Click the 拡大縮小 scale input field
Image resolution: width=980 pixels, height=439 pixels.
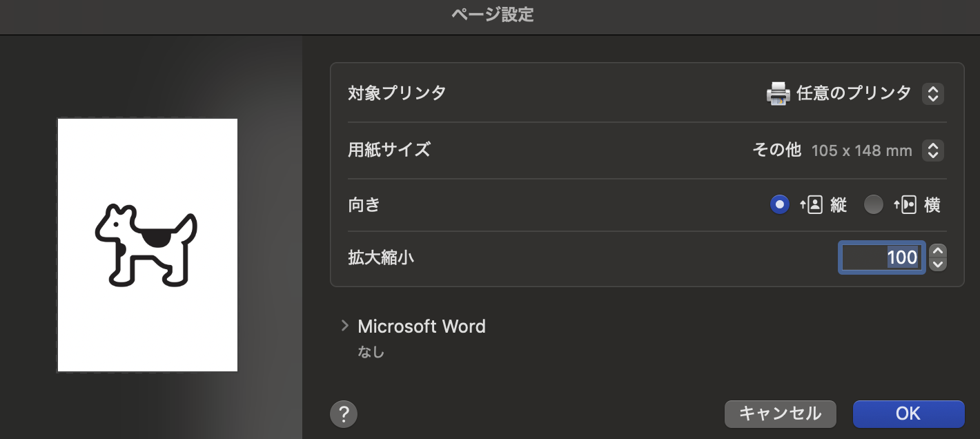881,257
